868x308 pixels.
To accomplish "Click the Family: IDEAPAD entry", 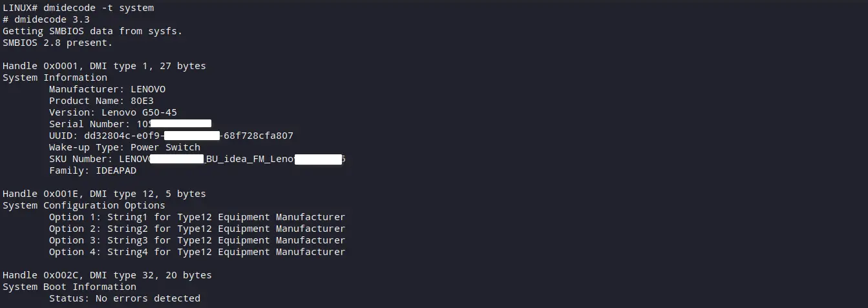I will click(92, 170).
